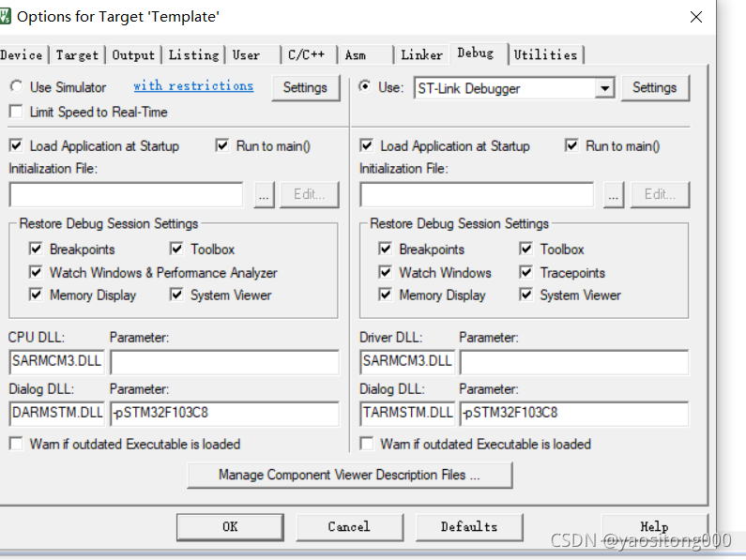Screen dimensions: 746x560
Task: Enable simulator Warn if outdated Executable
Action: tap(16, 444)
